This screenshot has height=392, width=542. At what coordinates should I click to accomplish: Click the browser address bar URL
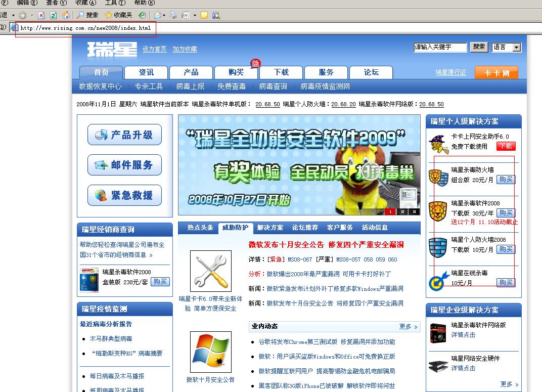point(85,28)
